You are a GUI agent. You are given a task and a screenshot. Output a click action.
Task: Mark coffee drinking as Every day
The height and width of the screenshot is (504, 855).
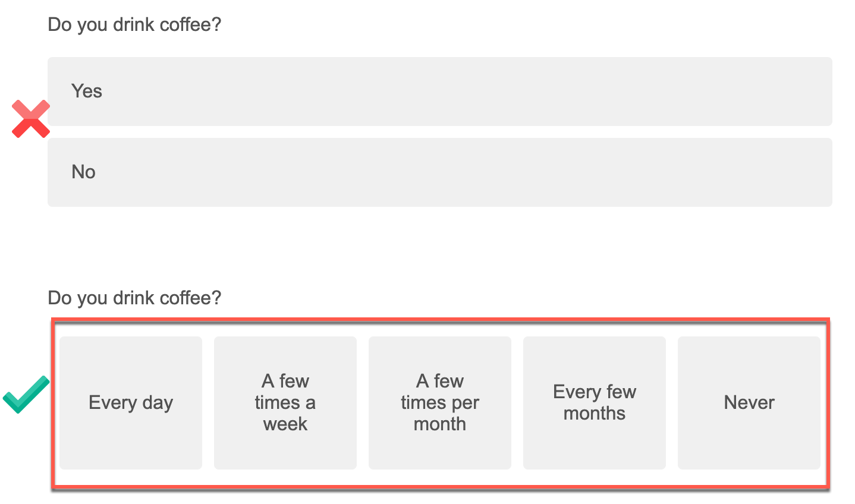click(x=131, y=403)
